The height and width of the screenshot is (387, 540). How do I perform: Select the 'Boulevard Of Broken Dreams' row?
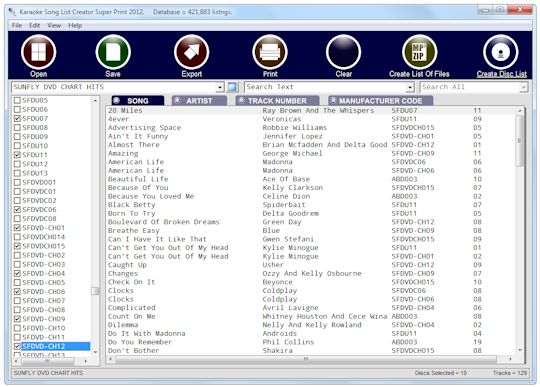pos(311,222)
